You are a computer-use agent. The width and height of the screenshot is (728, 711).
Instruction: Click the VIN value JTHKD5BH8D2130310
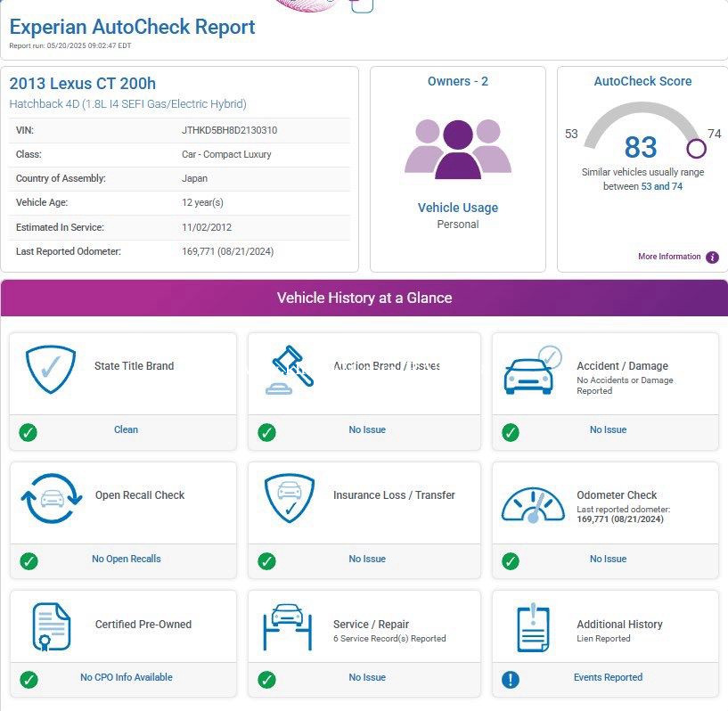click(x=229, y=130)
